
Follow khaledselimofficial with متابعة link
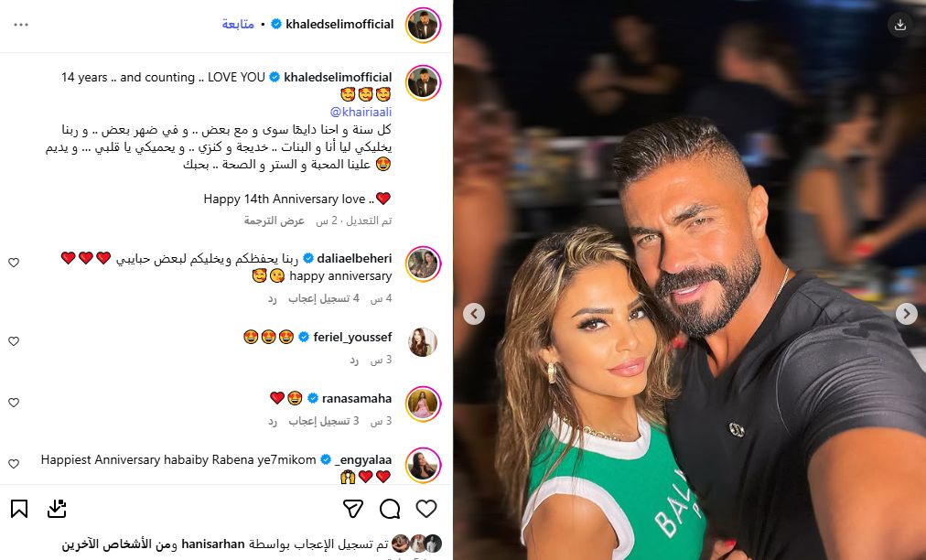coord(238,24)
